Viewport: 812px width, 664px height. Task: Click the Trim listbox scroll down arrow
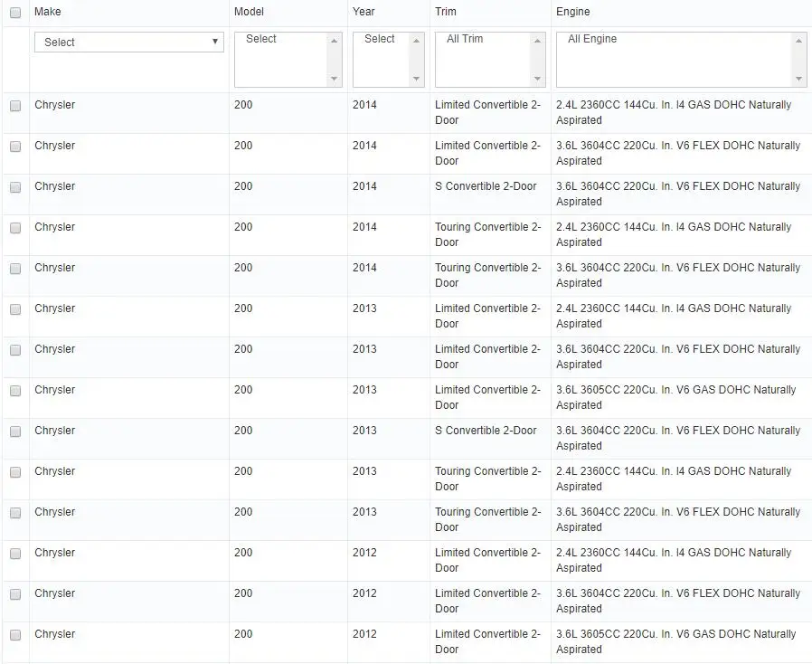pos(537,79)
